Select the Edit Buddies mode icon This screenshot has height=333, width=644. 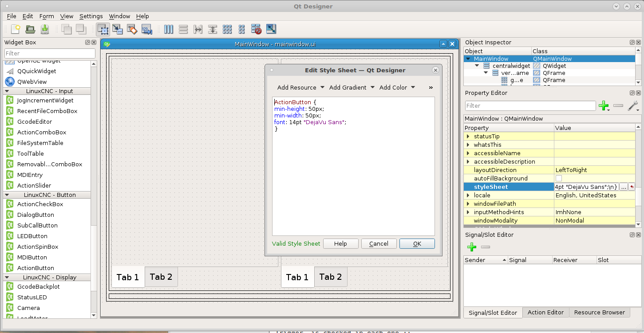[132, 29]
